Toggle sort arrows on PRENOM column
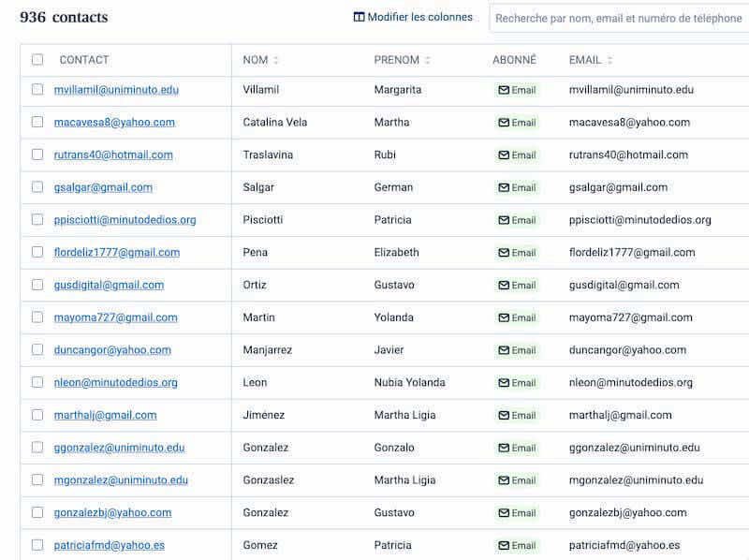Image resolution: width=749 pixels, height=560 pixels. [x=428, y=60]
